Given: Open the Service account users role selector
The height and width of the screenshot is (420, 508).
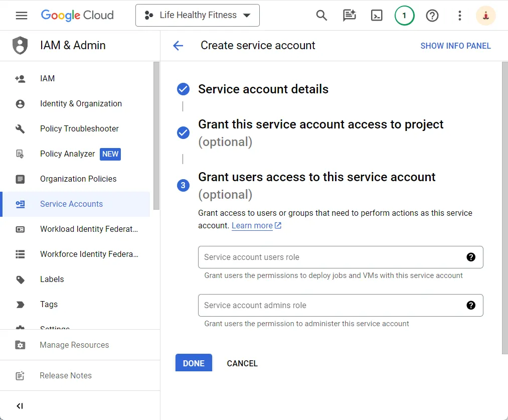Looking at the screenshot, I should click(331, 257).
